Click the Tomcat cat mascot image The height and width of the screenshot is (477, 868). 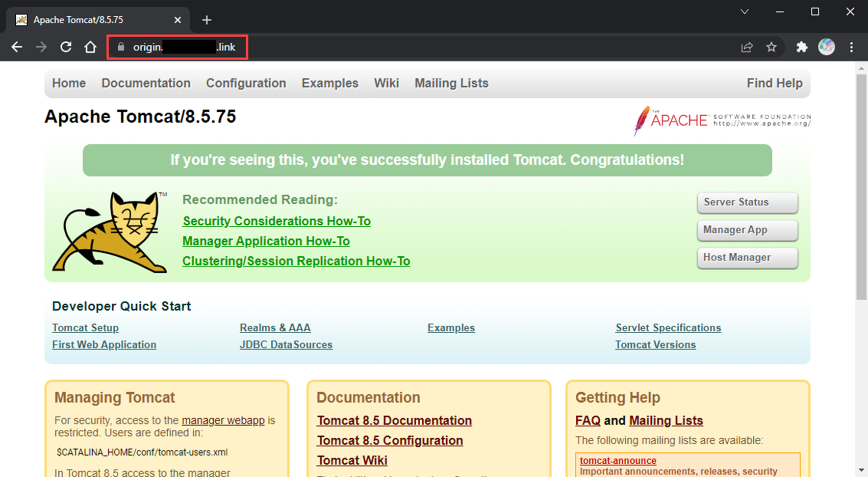[x=110, y=232]
